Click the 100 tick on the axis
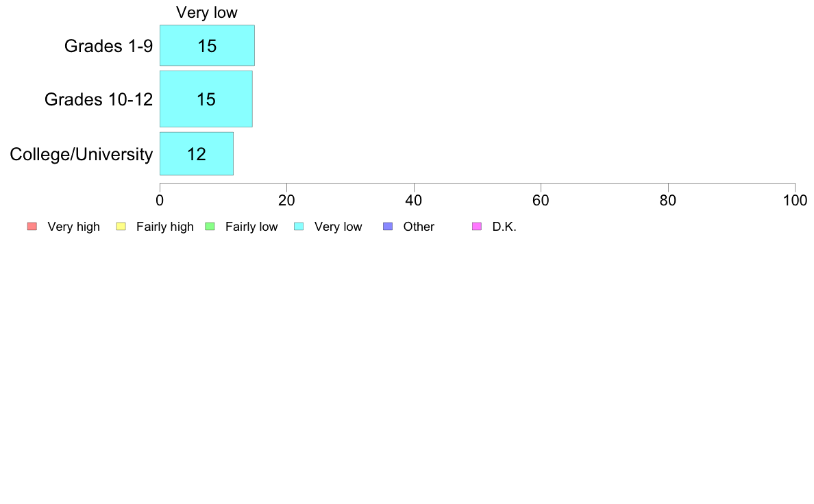 (x=795, y=201)
